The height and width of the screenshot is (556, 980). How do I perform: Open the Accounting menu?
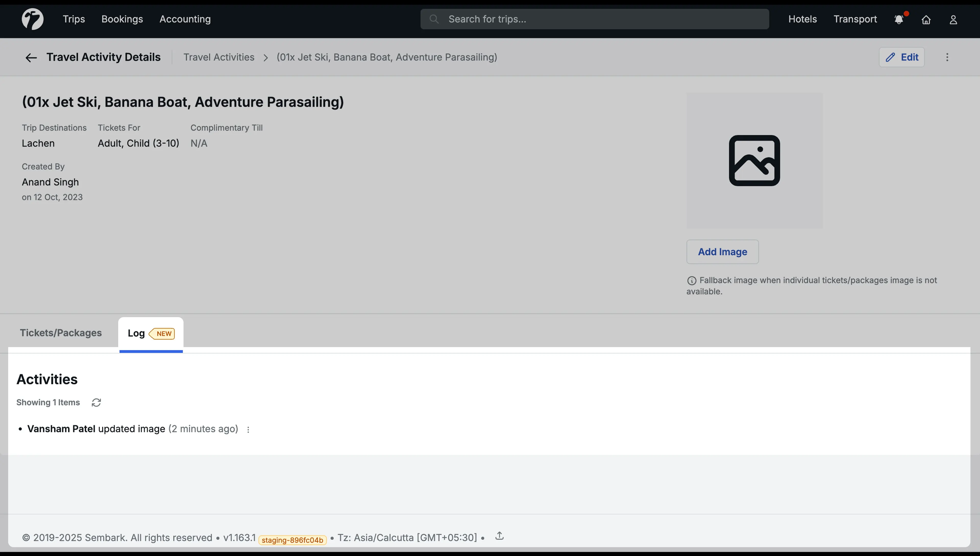coord(185,19)
